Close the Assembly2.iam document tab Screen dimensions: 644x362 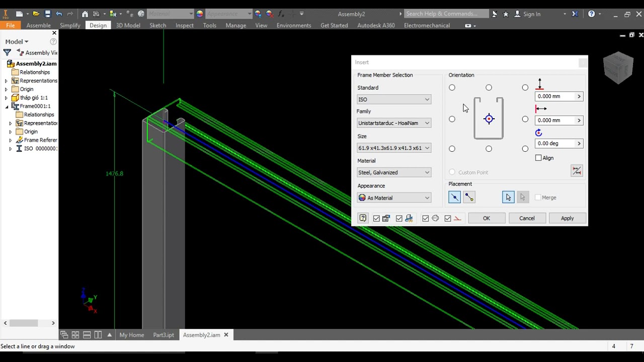(x=226, y=334)
